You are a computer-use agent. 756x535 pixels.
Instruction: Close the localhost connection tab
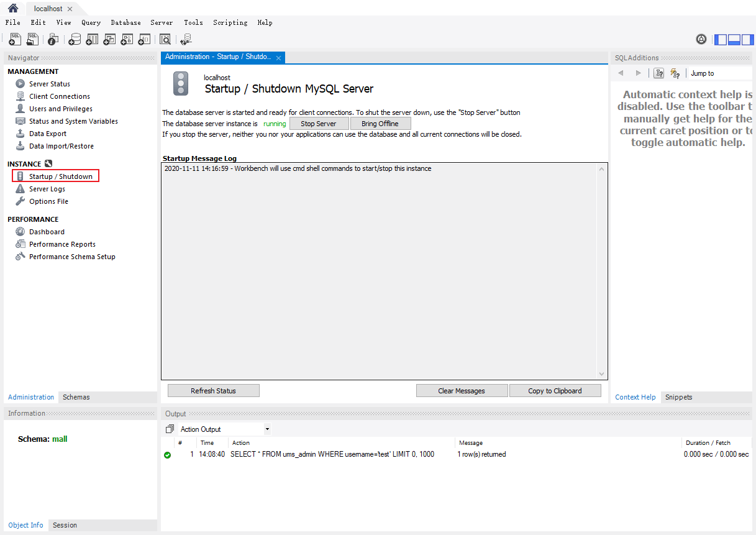[x=70, y=9]
